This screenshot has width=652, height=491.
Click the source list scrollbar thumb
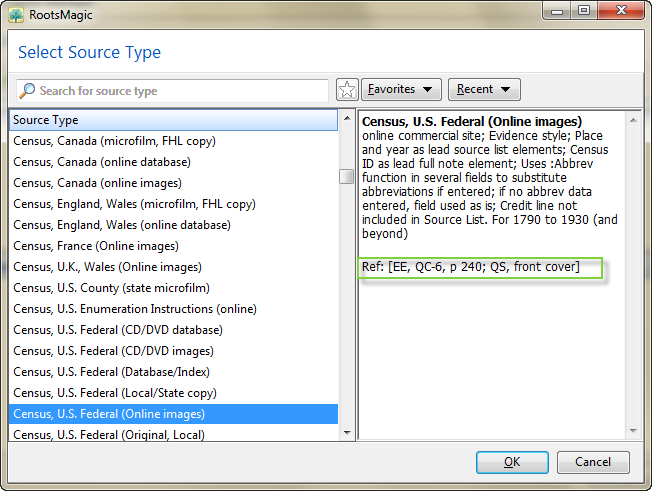(346, 176)
